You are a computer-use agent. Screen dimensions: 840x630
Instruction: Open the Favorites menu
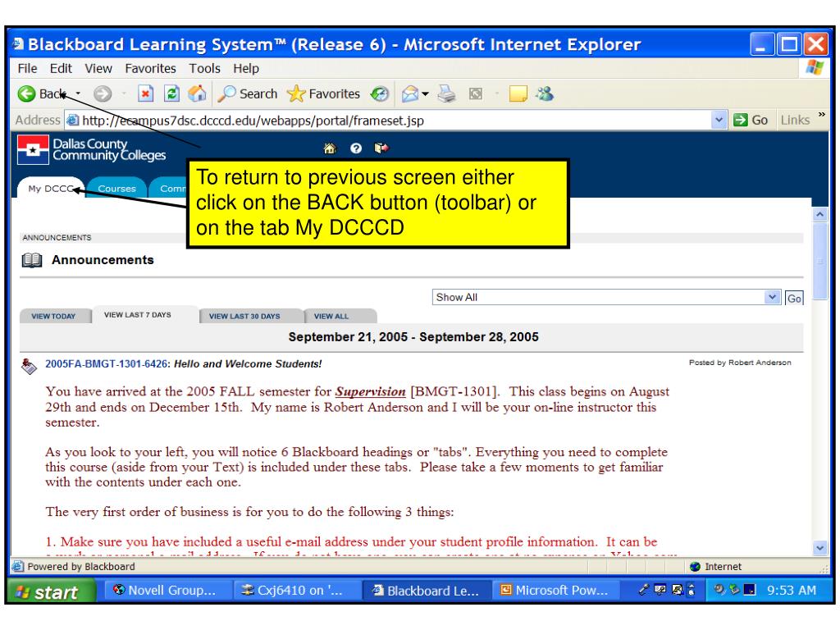150,69
